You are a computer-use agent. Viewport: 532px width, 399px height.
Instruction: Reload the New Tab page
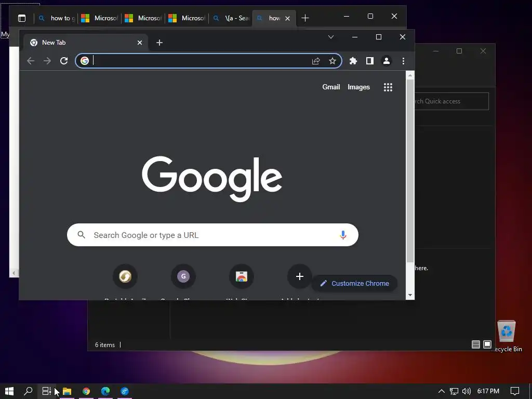click(x=64, y=61)
